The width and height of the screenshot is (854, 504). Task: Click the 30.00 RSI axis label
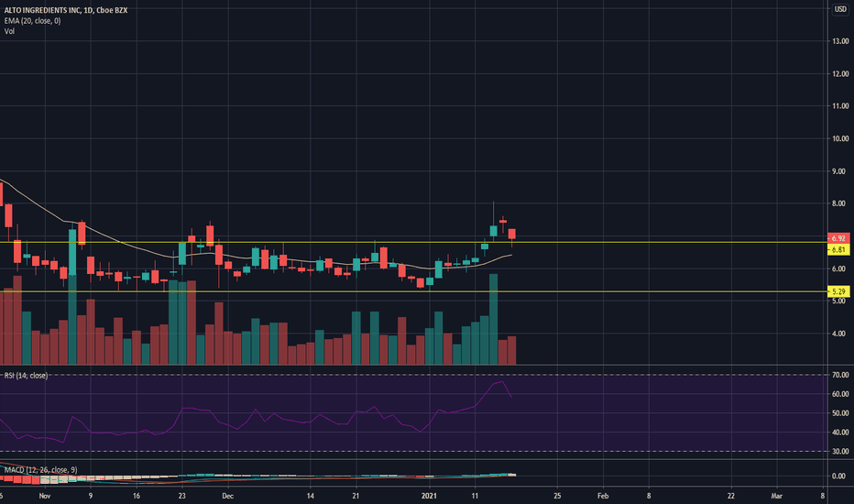(840, 451)
